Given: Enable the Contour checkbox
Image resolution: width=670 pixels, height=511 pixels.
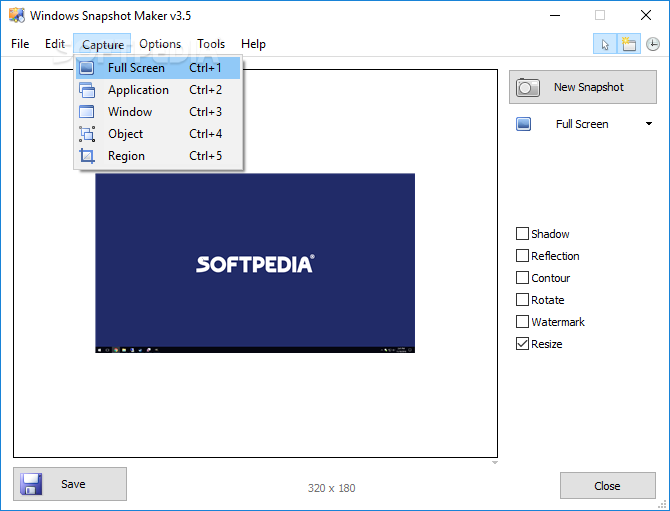Looking at the screenshot, I should (522, 278).
